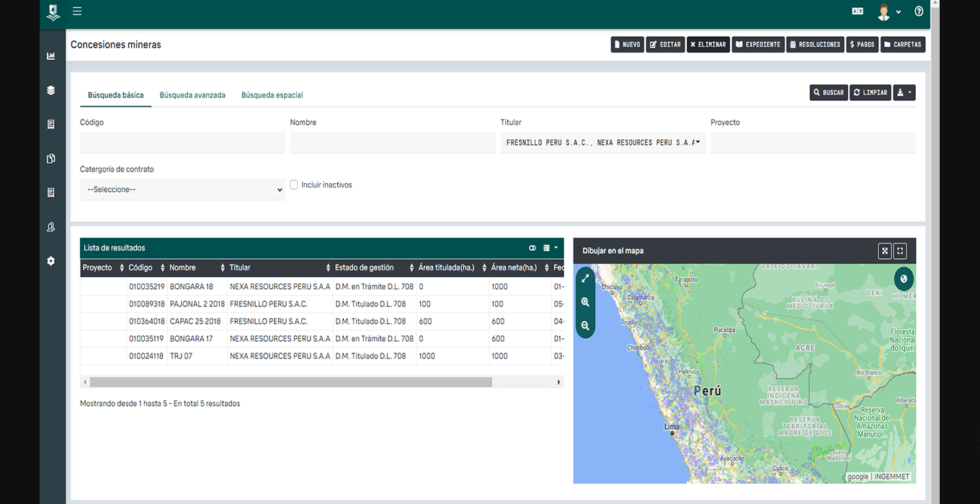Image resolution: width=980 pixels, height=504 pixels.
Task: Focus the Código input field
Action: tap(182, 143)
